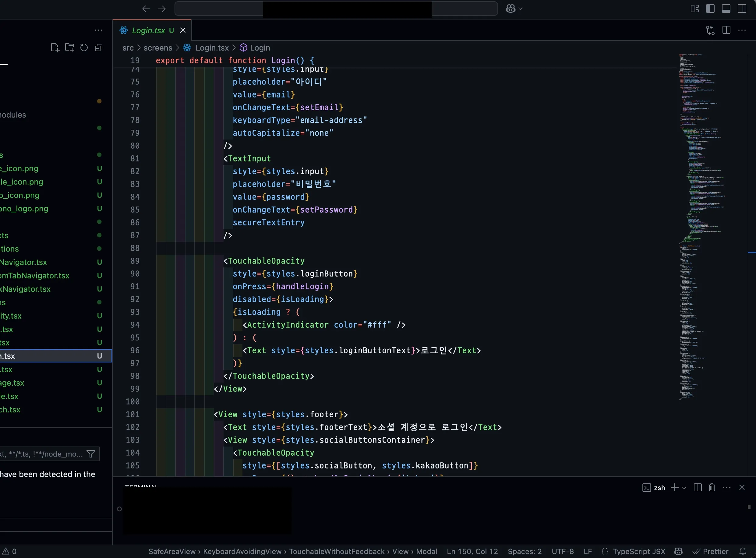Toggle the secondary side bar visibility
The width and height of the screenshot is (756, 558).
point(742,9)
